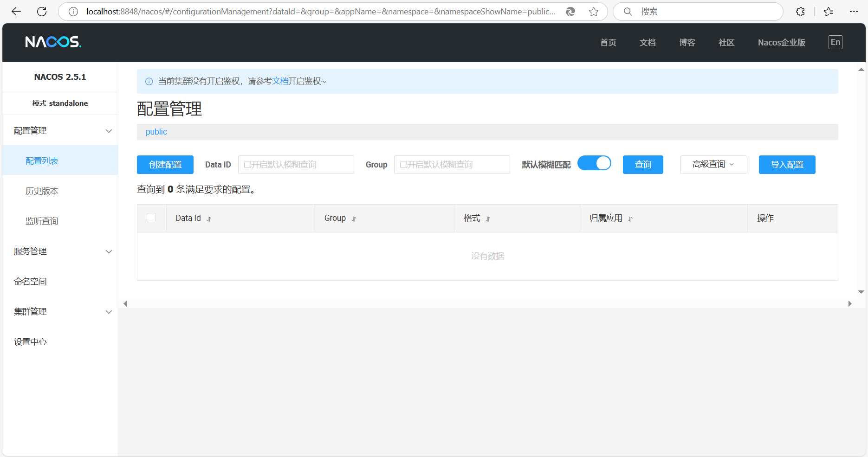Image resolution: width=868 pixels, height=457 pixels.
Task: Sort by 归属应用 column icon
Action: pos(630,219)
